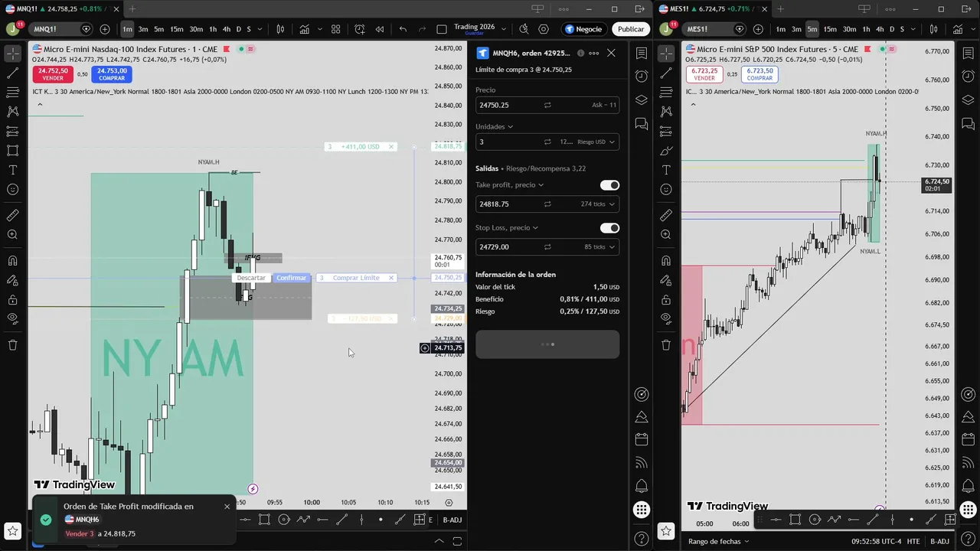The image size is (980, 551).
Task: Click the red VENDER 24.752,50 button
Action: pos(53,74)
